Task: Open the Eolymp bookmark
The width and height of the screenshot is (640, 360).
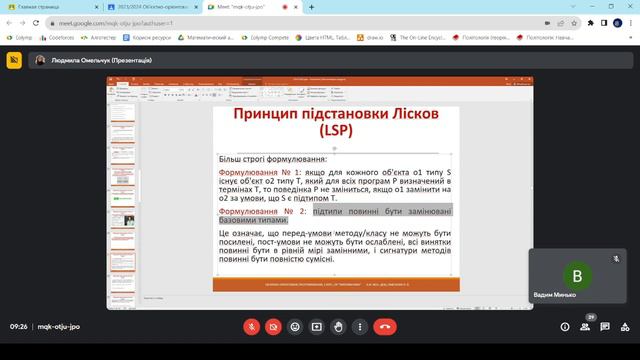Action: pyautogui.click(x=19, y=38)
